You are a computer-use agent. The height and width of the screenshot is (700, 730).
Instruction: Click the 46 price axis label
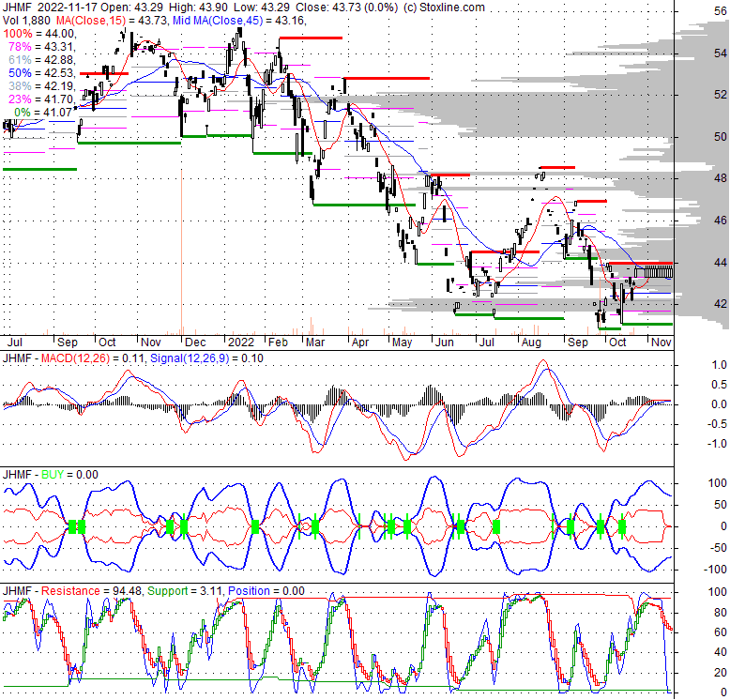pyautogui.click(x=721, y=220)
